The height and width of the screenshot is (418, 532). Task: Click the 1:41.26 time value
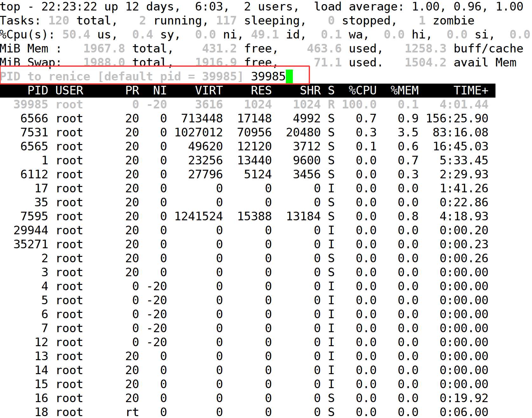click(x=464, y=188)
